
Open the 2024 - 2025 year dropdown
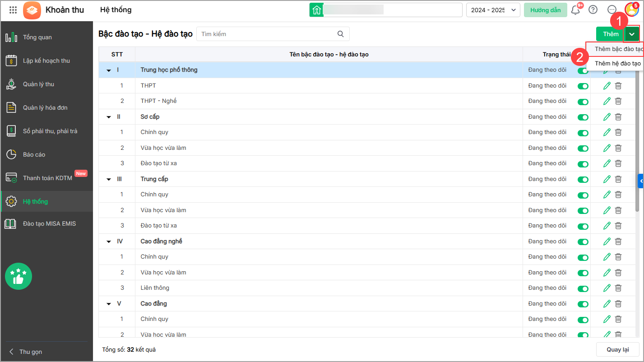tap(493, 10)
